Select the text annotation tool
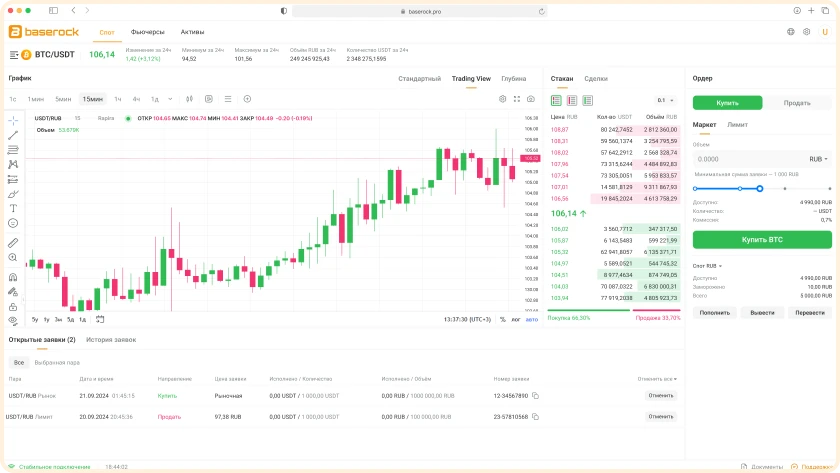This screenshot has width=840, height=473. pyautogui.click(x=13, y=207)
